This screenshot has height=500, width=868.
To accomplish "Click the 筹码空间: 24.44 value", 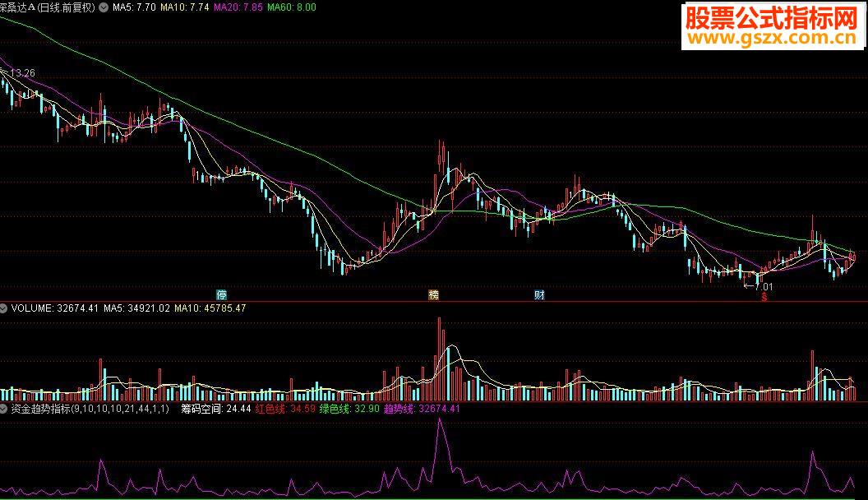I will (x=216, y=410).
